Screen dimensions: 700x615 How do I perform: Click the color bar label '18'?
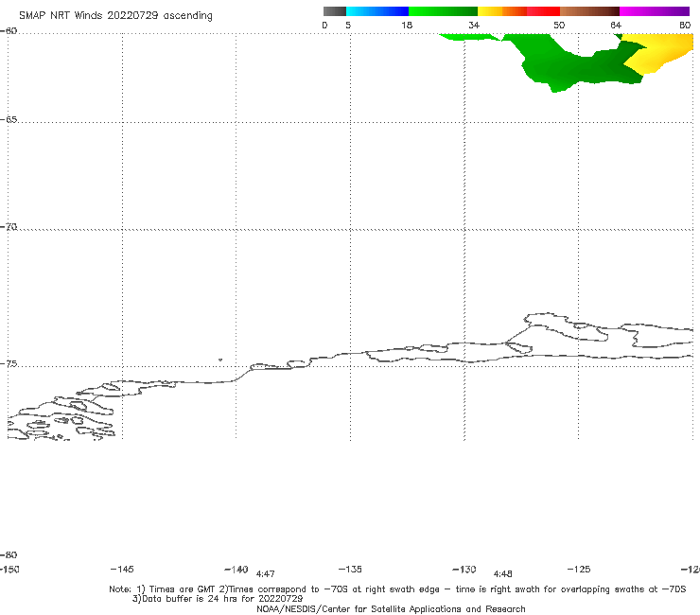click(x=407, y=26)
